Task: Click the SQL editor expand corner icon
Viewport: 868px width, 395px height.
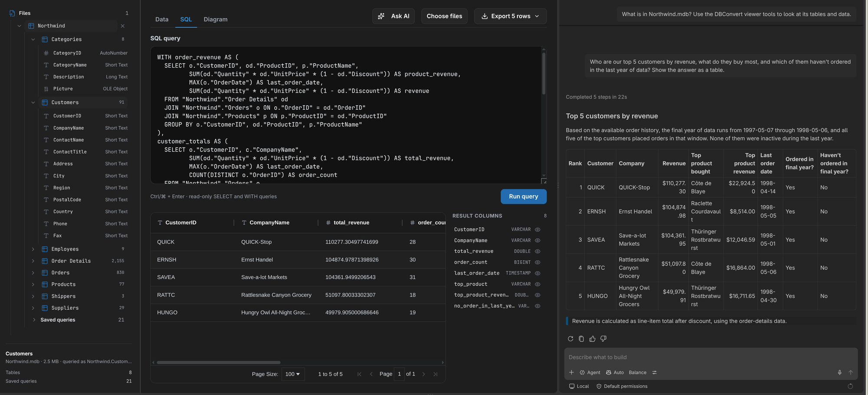Action: click(544, 181)
